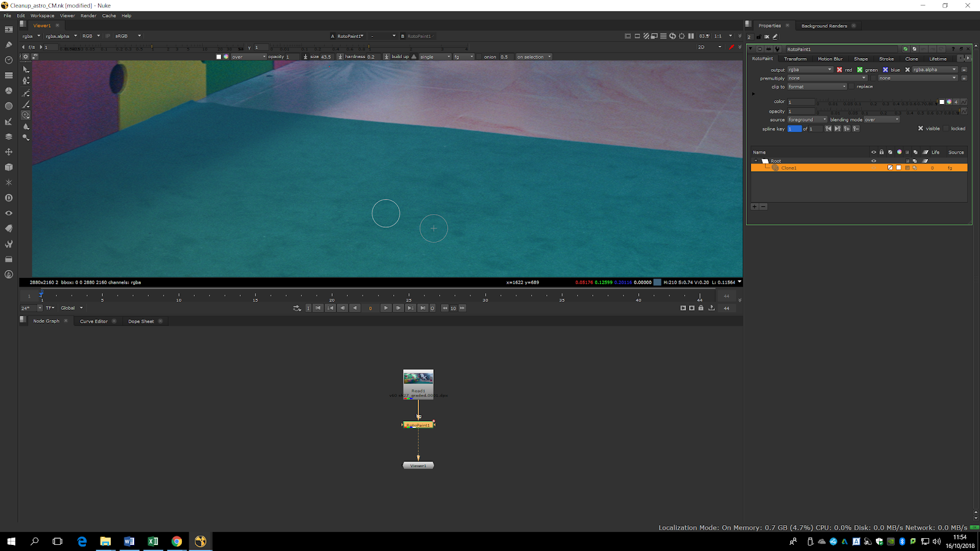Toggle the replace checkbox
Viewport: 980px width, 551px height.
(851, 86)
